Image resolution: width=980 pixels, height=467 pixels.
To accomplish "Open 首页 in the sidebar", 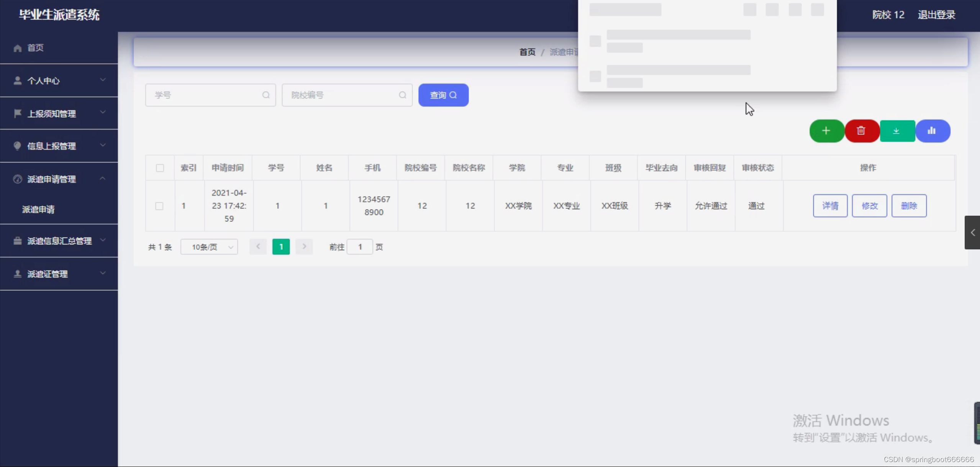I will pyautogui.click(x=59, y=48).
